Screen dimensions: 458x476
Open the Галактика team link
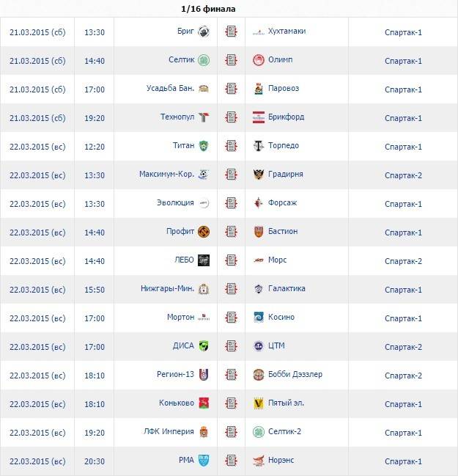pyautogui.click(x=287, y=289)
